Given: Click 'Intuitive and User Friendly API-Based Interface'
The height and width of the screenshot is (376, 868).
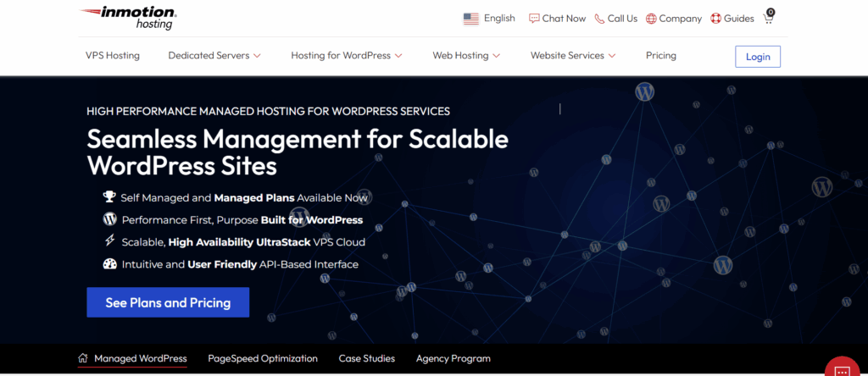Looking at the screenshot, I should 240,264.
